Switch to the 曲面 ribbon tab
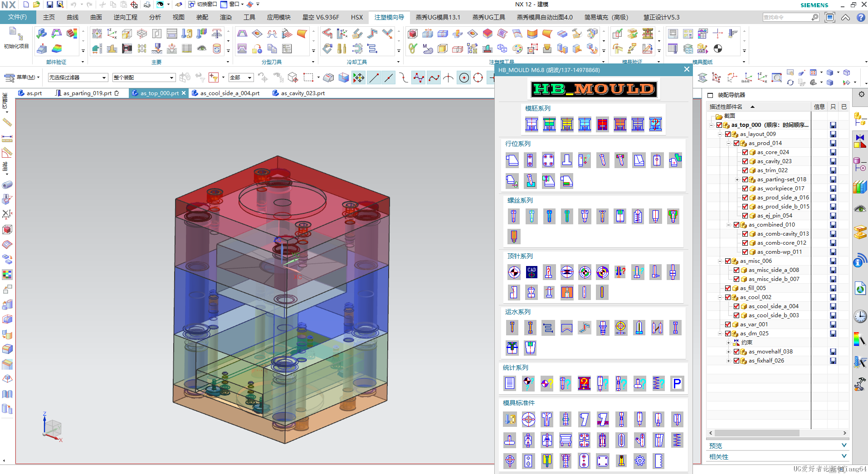 click(x=96, y=17)
